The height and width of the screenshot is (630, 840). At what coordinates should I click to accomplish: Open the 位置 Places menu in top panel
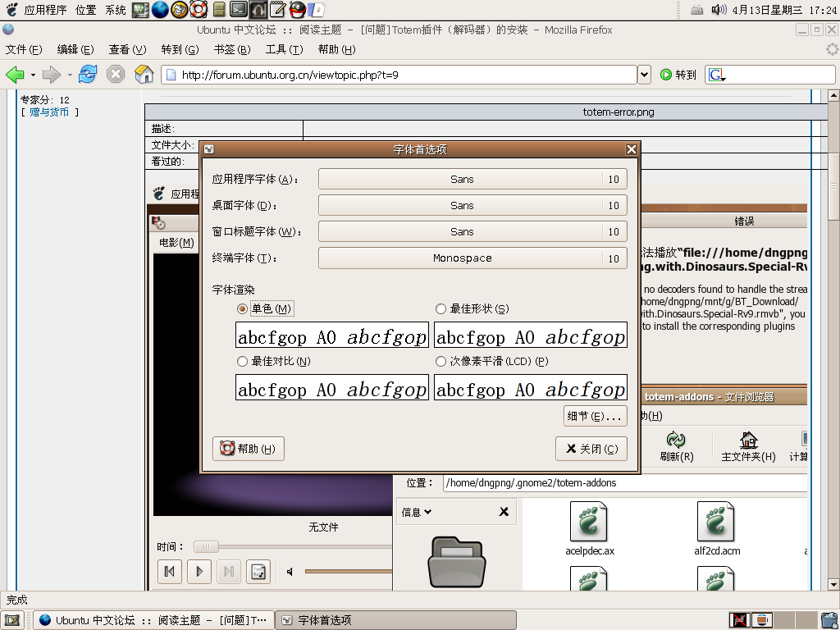(85, 10)
